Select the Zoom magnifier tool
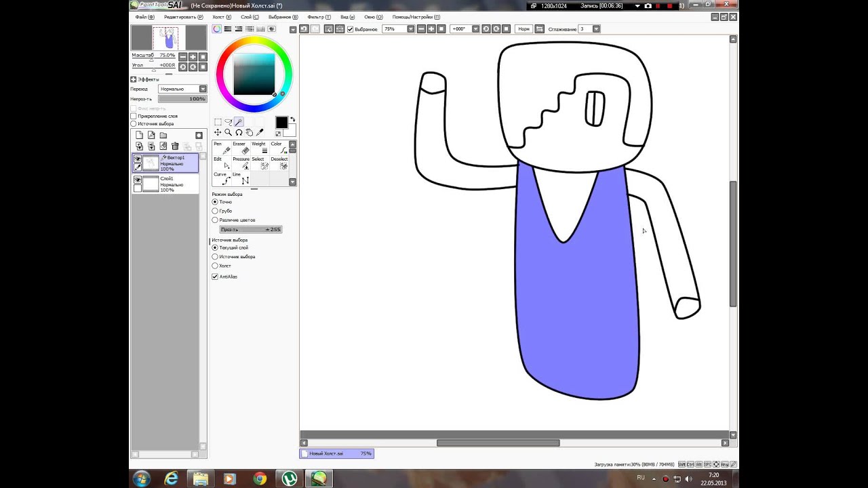 pyautogui.click(x=229, y=133)
